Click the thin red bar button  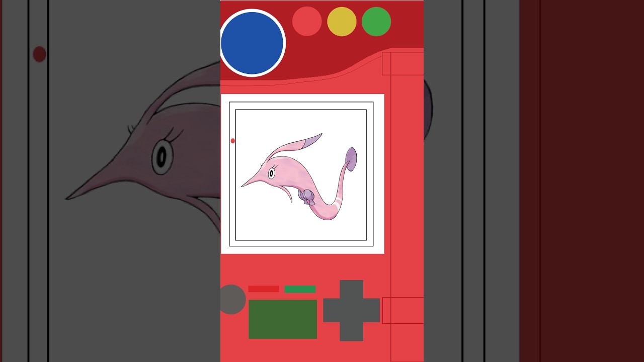264,289
